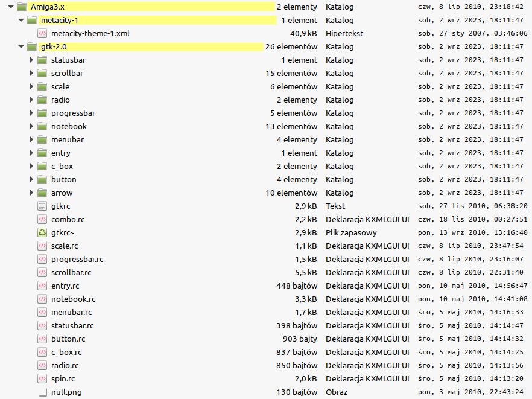Click the date 'pon, 13 wrz 2010, 13:16:40'
The image size is (532, 399).
(x=473, y=232)
